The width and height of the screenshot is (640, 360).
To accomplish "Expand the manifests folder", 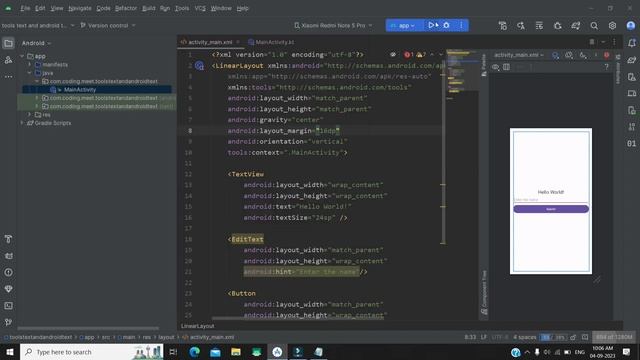I will point(30,64).
